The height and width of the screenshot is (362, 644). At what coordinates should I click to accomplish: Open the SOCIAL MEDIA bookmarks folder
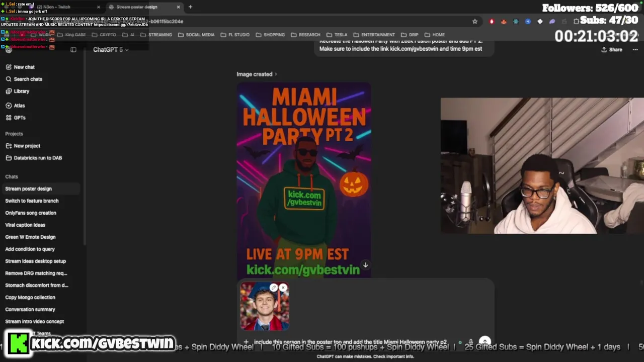pos(196,35)
